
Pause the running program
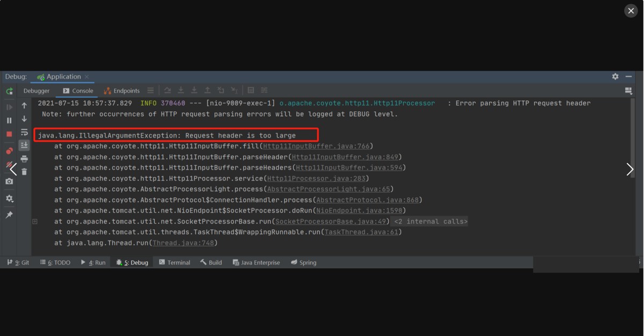[9, 121]
